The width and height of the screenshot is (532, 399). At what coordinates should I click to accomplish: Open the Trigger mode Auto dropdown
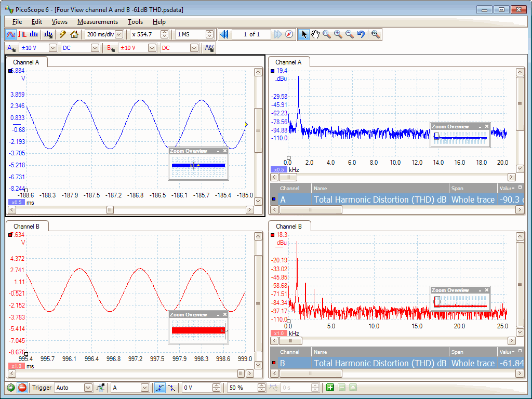(88, 388)
